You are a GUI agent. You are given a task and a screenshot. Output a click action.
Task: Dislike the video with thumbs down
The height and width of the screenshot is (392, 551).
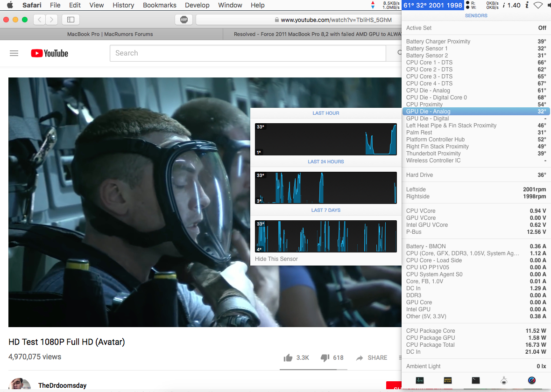coord(325,357)
